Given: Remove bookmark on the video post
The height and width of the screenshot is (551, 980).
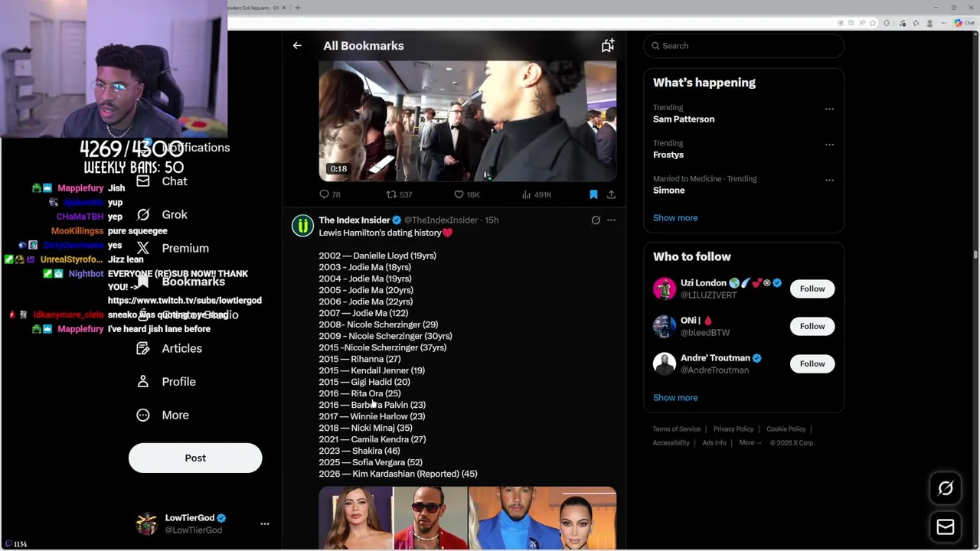Looking at the screenshot, I should coord(593,194).
